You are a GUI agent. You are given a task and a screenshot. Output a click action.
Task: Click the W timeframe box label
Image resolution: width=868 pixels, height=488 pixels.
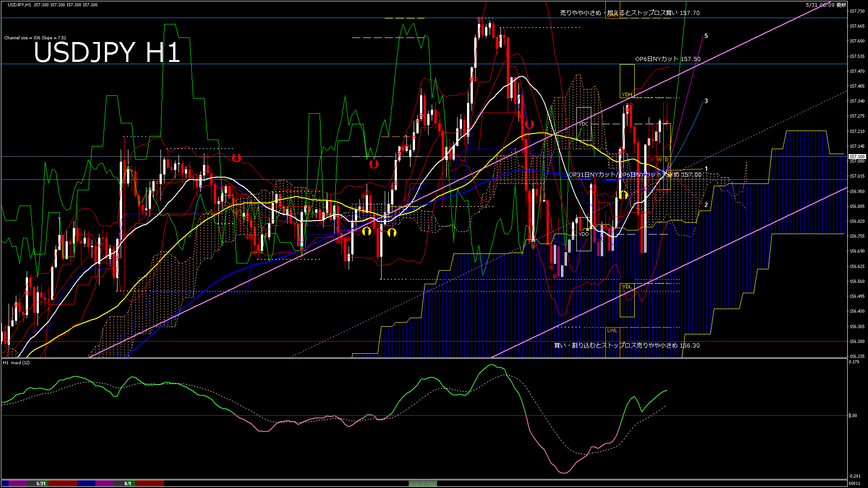coord(659,160)
